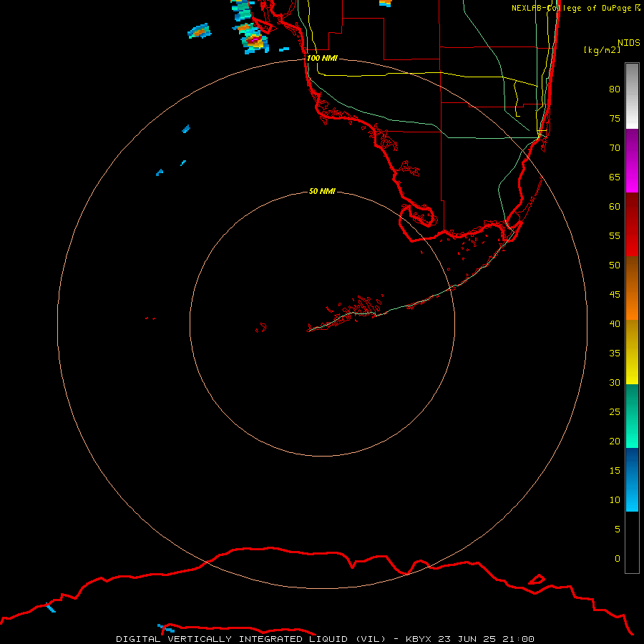Screen dimensions: 644x644
Task: Click the "15" value on the legend
Action: pyautogui.click(x=615, y=470)
